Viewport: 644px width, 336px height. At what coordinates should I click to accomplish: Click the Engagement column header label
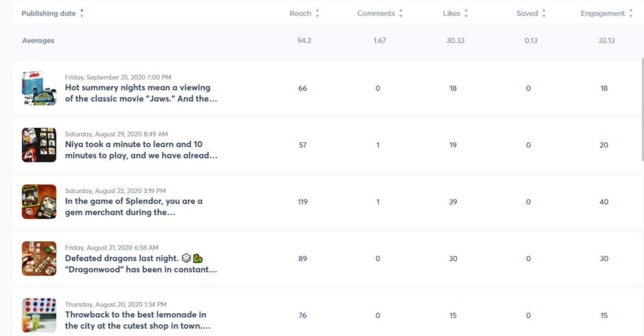point(602,13)
